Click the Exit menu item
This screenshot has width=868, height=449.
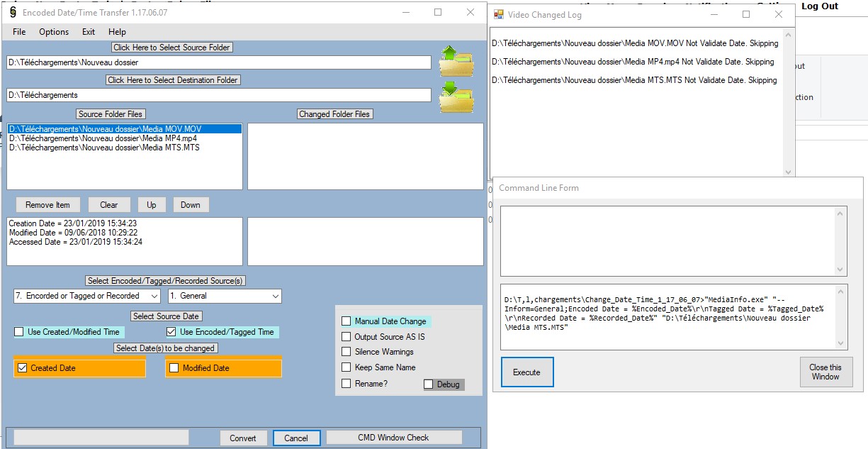click(89, 32)
